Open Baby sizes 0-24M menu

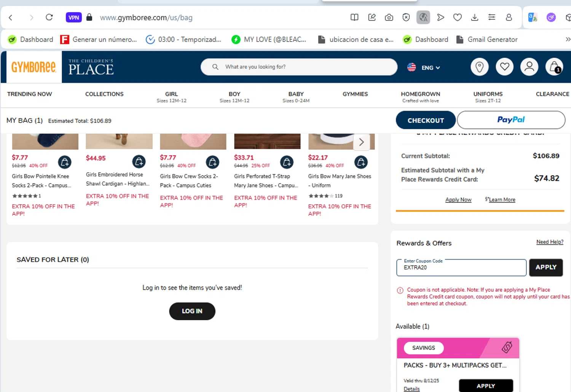[296, 97]
